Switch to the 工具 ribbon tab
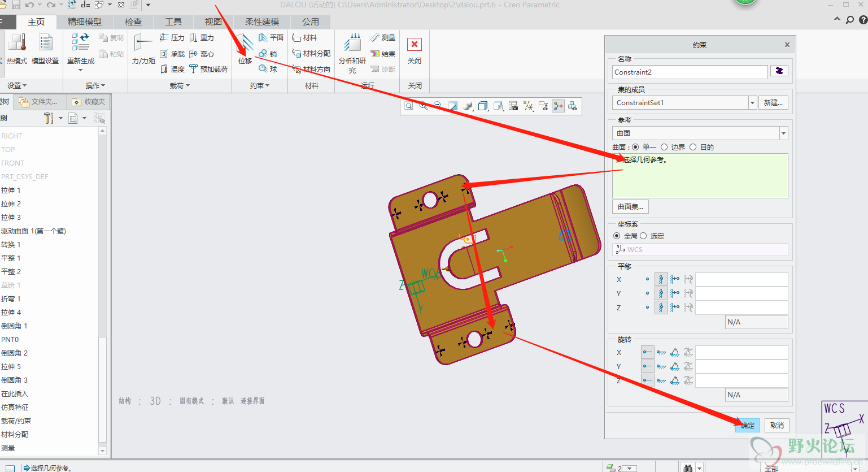This screenshot has height=472, width=868. (x=173, y=21)
